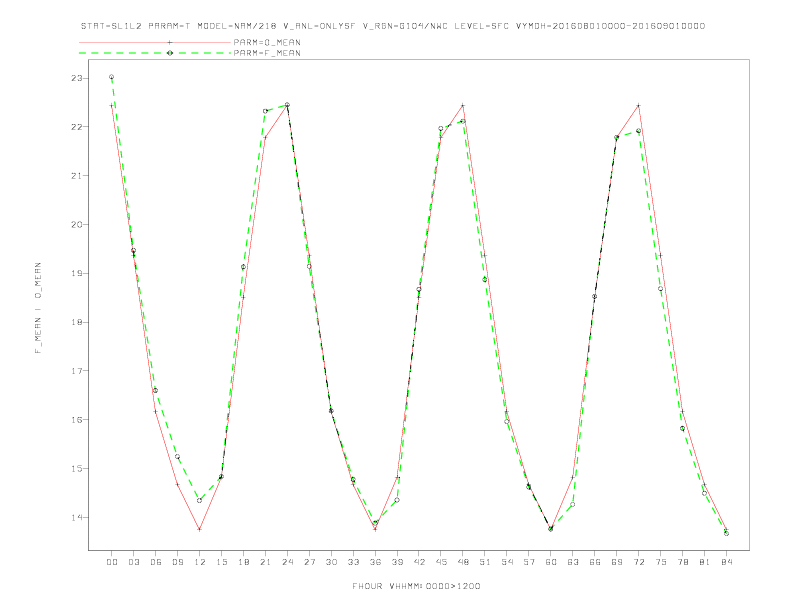
Task: Click the O_MEAN plus point at hour 51
Action: click(485, 255)
